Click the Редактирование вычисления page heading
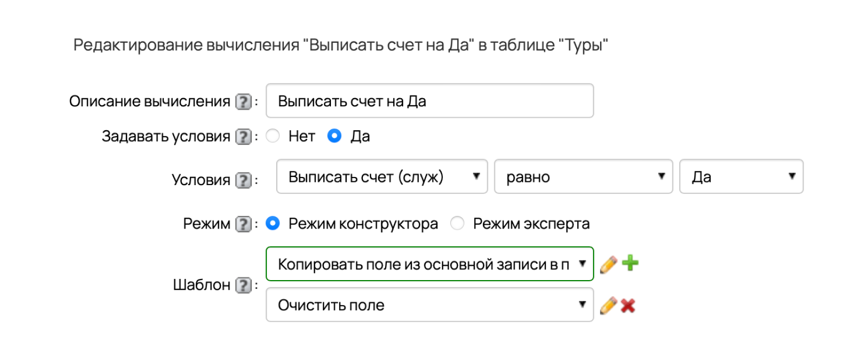 click(x=341, y=45)
